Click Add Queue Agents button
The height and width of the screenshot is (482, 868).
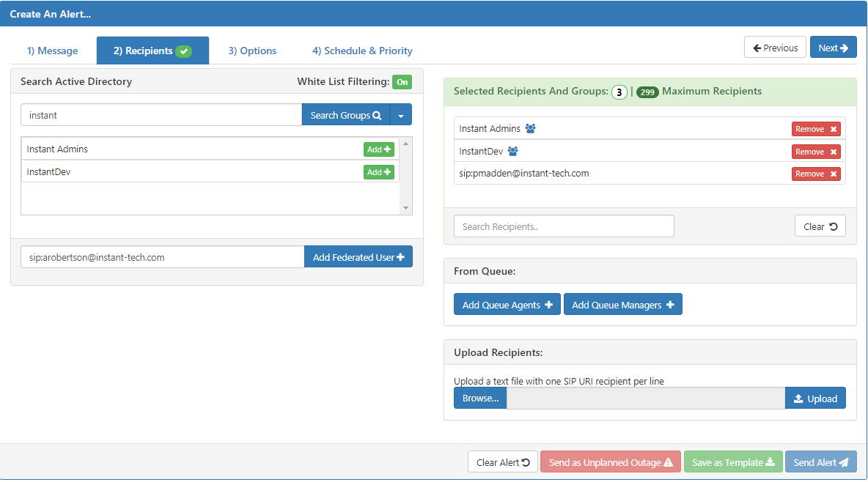507,304
